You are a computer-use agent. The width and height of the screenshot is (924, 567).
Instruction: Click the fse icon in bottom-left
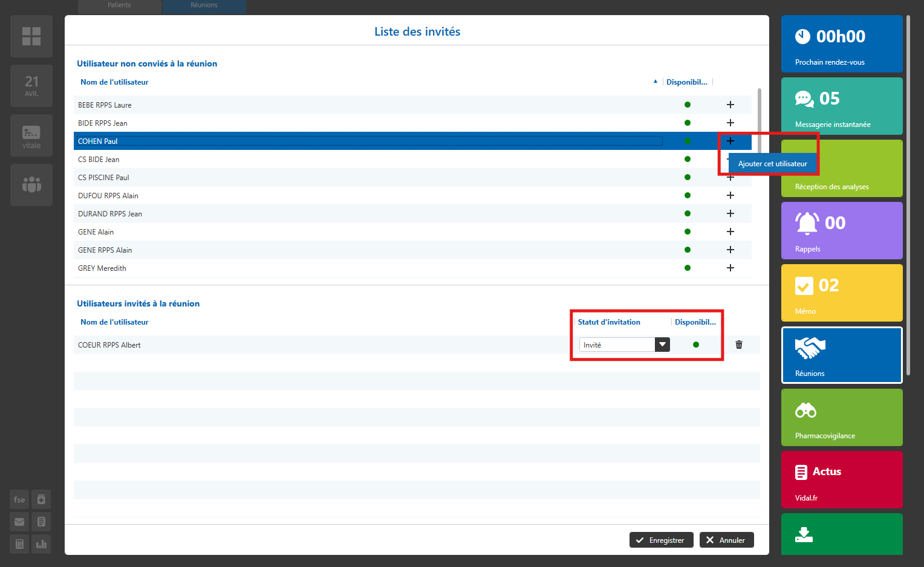19,499
